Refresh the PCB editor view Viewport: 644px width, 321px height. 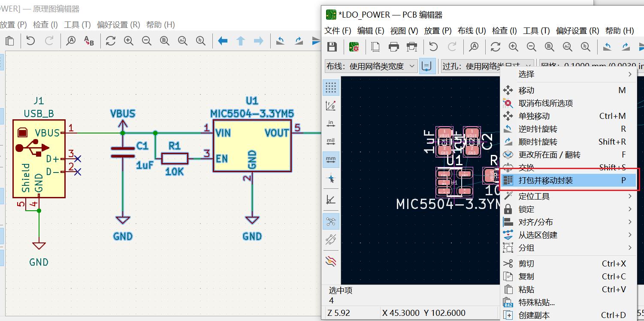point(496,47)
